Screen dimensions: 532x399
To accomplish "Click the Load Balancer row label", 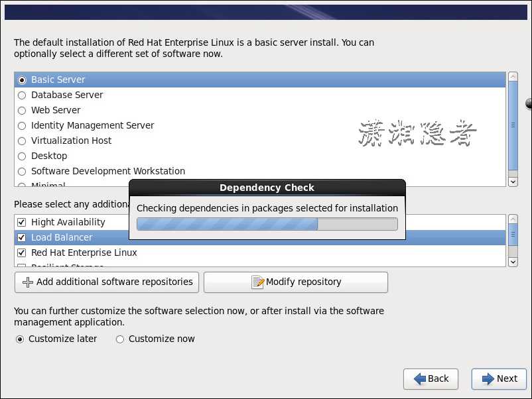I will (x=62, y=238).
